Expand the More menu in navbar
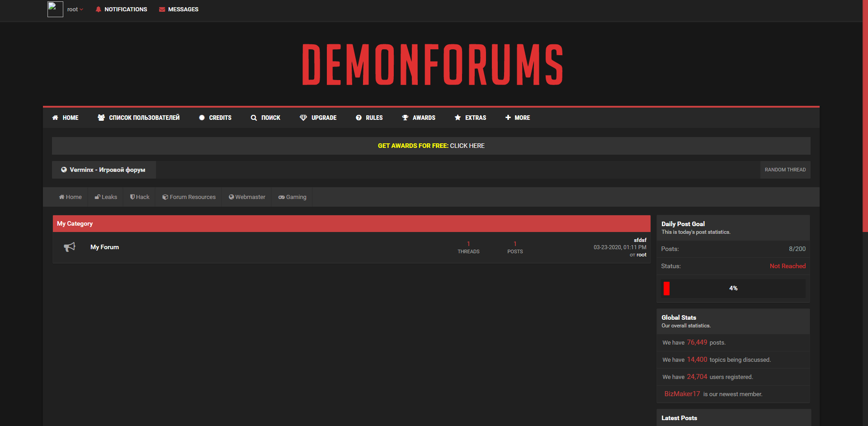Viewport: 868px width, 426px height. point(518,118)
